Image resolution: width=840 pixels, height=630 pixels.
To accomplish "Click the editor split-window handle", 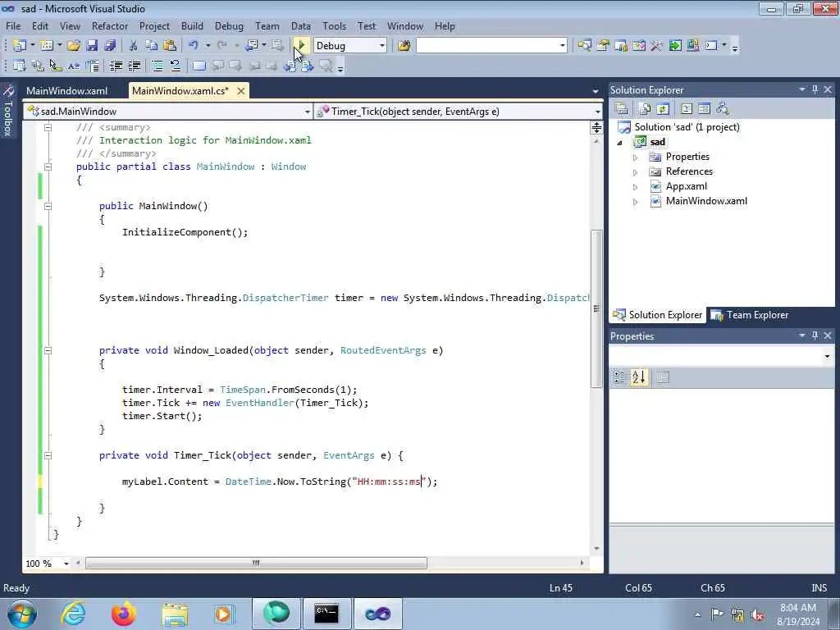I will pyautogui.click(x=596, y=127).
